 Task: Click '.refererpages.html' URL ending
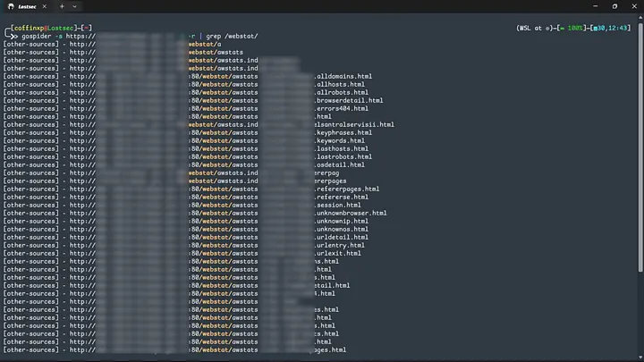click(x=347, y=189)
